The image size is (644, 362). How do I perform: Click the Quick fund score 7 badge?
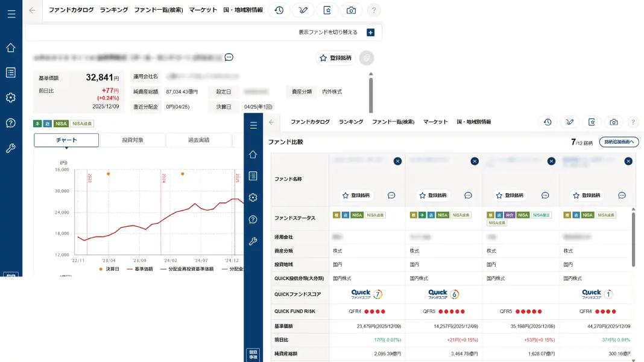(367, 294)
